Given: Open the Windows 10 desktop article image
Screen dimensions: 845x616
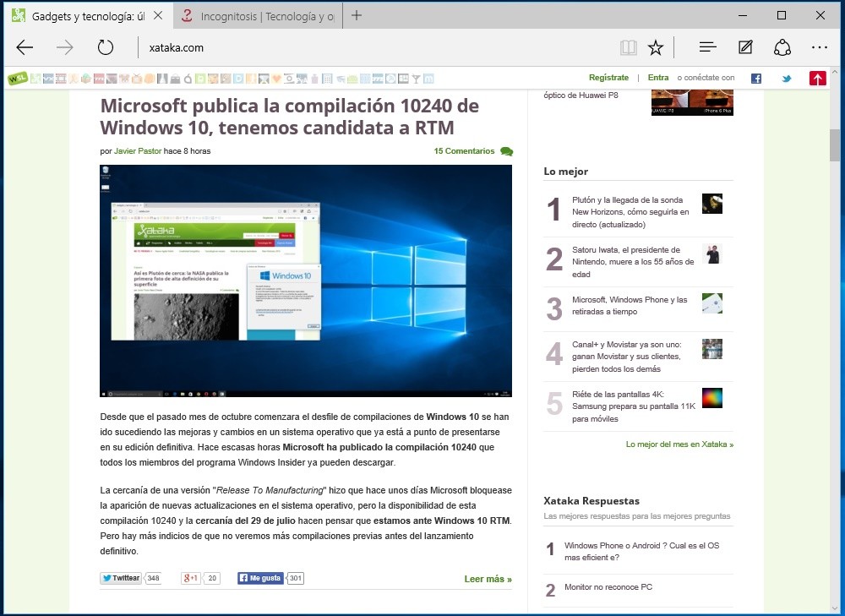Looking at the screenshot, I should [306, 281].
